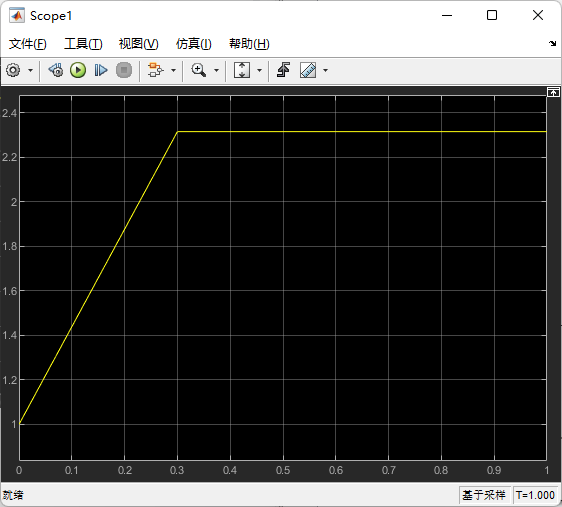Click the Scale Axes Limits icon
Viewport: 562px width, 507px height.
[242, 70]
